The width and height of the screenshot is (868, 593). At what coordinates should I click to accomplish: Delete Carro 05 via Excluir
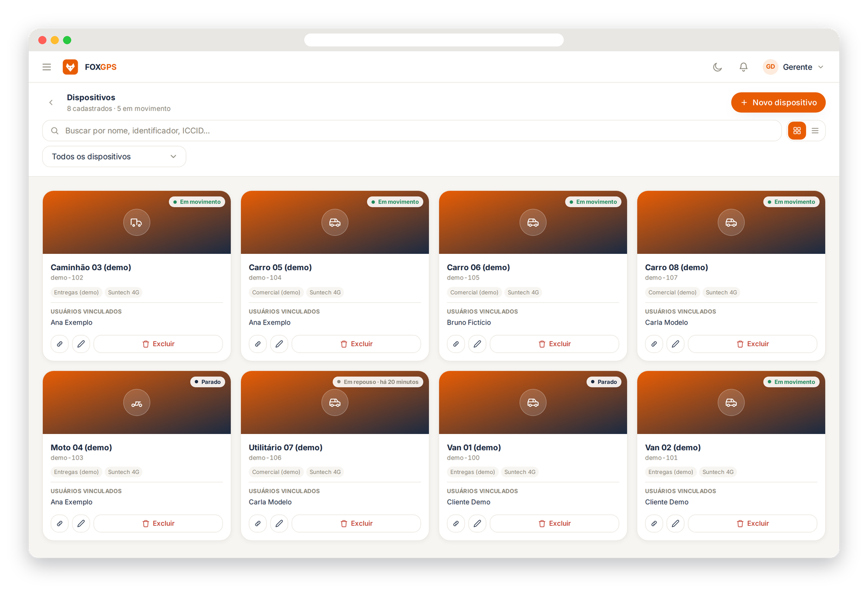(x=356, y=344)
